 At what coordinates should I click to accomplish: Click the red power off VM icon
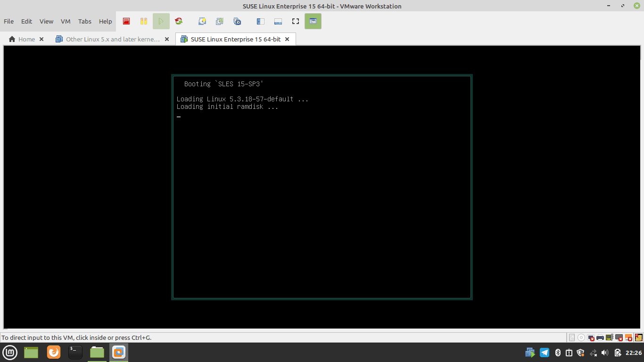pos(126,21)
